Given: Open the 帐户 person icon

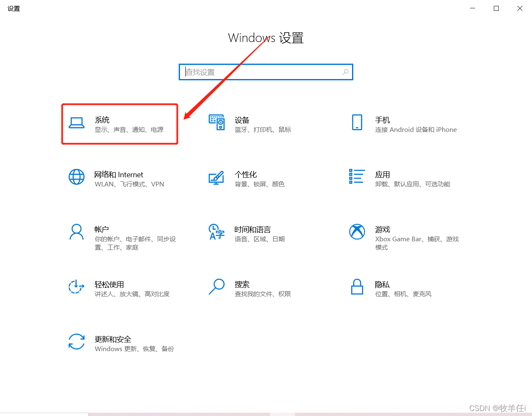Looking at the screenshot, I should click(x=76, y=232).
